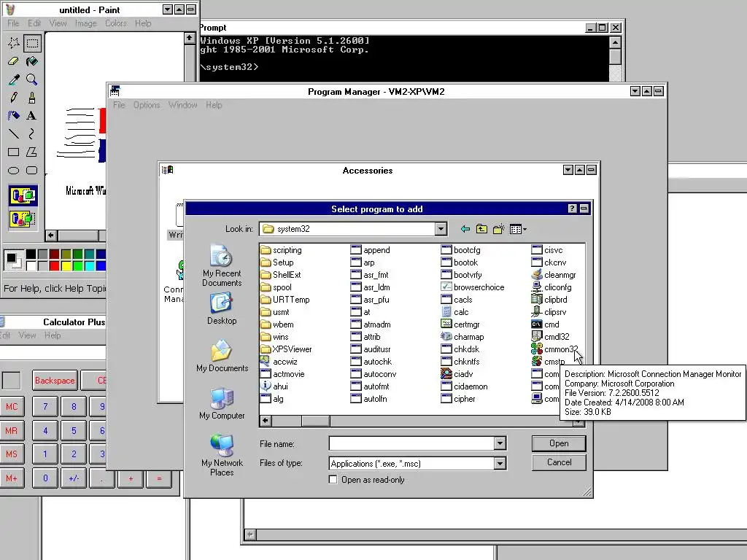Screen dimensions: 747x560
Task: Select the Pencil tool in Paint
Action: (x=13, y=98)
